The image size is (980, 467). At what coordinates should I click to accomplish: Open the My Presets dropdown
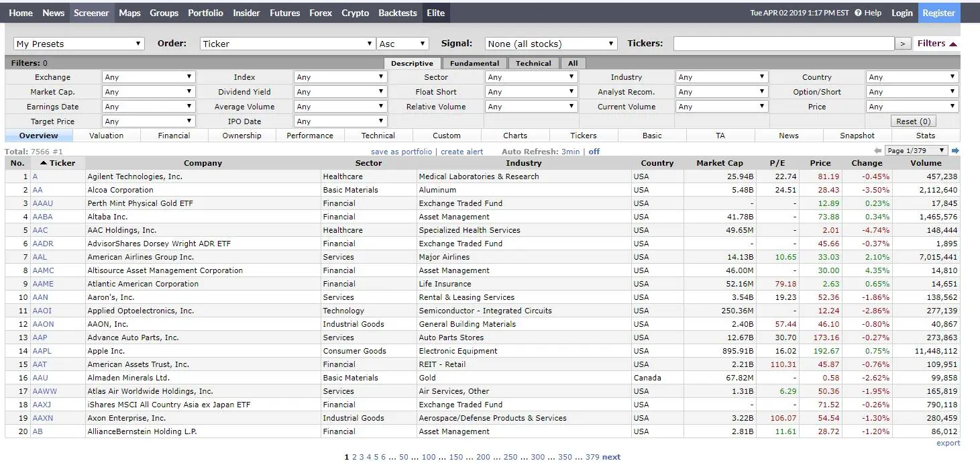click(x=78, y=44)
